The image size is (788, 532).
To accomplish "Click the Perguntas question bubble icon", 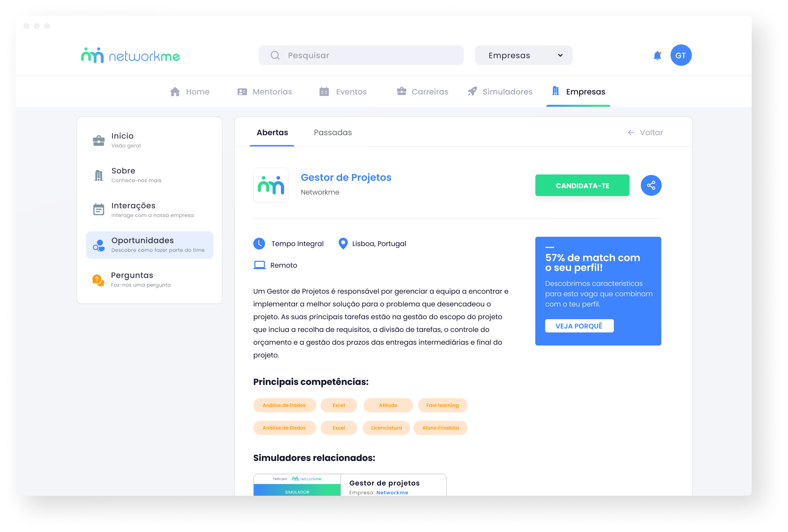I will [x=98, y=280].
